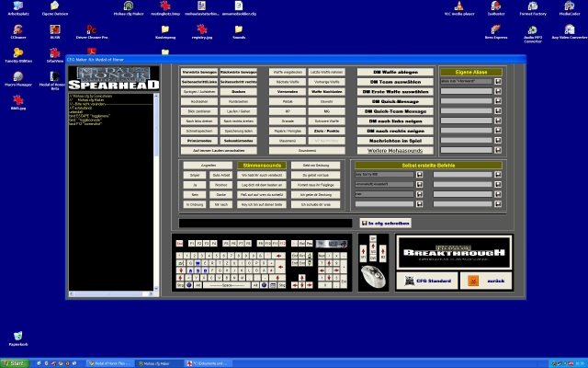Click the Spearhead logo banner
Viewport: 588px width, 368px height.
[x=114, y=78]
